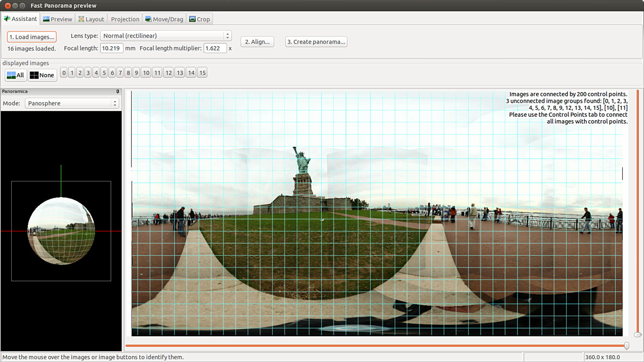Toggle display of image 0

pyautogui.click(x=64, y=73)
